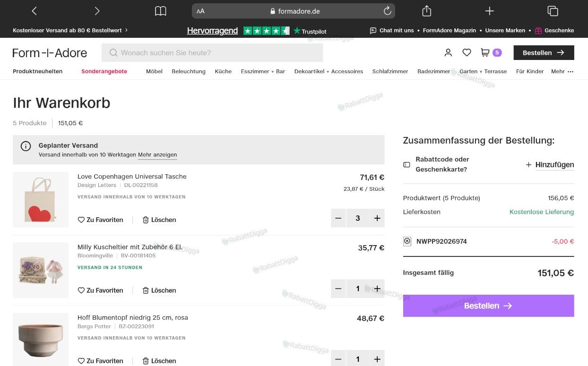
Task: Click the black Bestellen button in header
Action: pyautogui.click(x=544, y=53)
